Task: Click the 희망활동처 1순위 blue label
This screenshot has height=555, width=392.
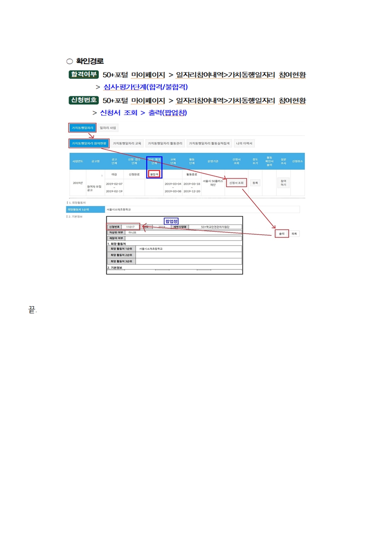Action: click(85, 209)
